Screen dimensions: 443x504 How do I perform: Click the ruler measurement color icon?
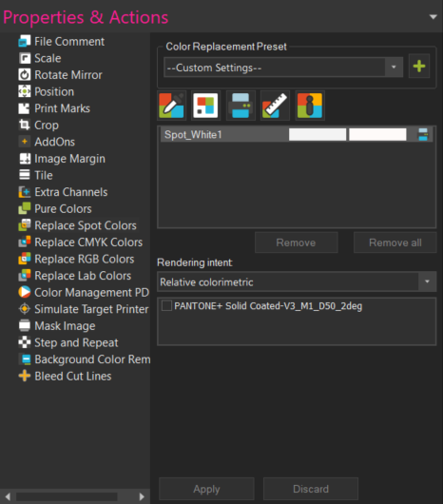(x=275, y=106)
